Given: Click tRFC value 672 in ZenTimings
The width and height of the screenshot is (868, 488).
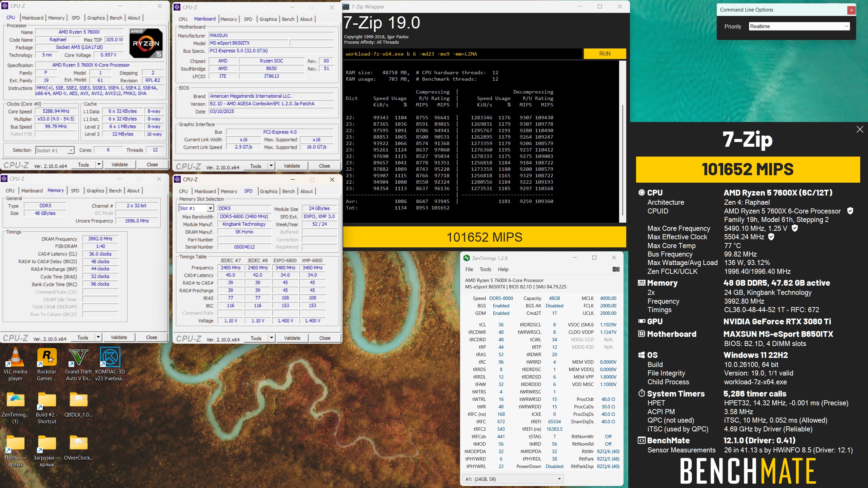Looking at the screenshot, I should point(501,422).
